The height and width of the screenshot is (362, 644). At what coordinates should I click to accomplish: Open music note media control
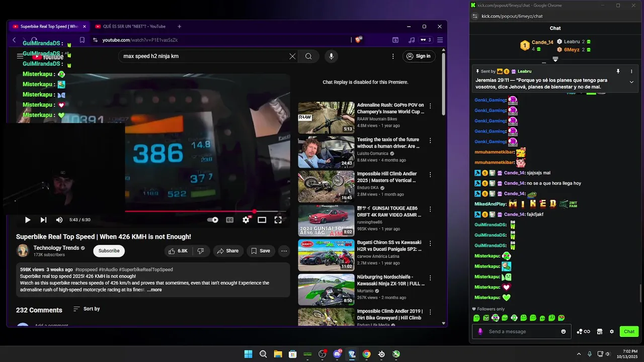point(412,40)
